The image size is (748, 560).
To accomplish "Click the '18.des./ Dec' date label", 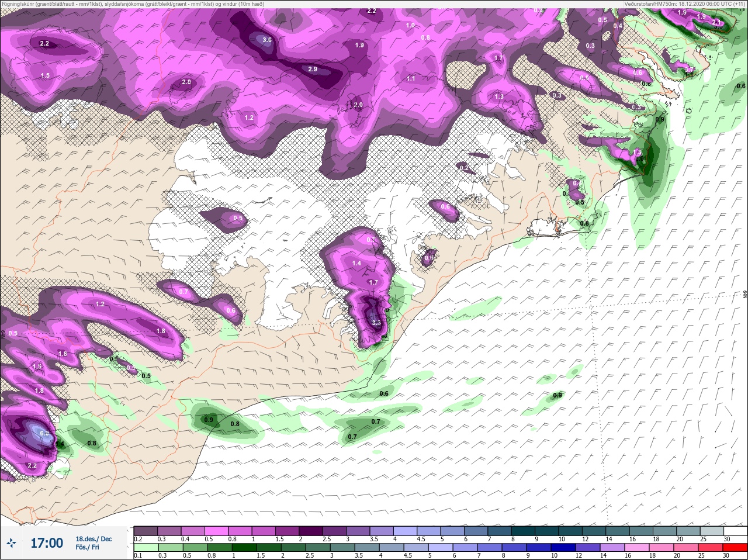I will tap(93, 539).
